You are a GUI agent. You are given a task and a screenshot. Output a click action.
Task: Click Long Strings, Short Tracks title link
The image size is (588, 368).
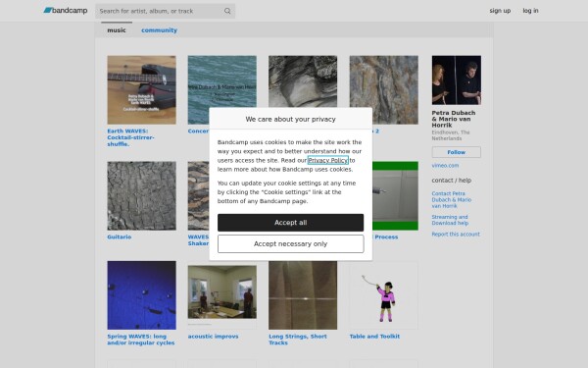pyautogui.click(x=298, y=340)
